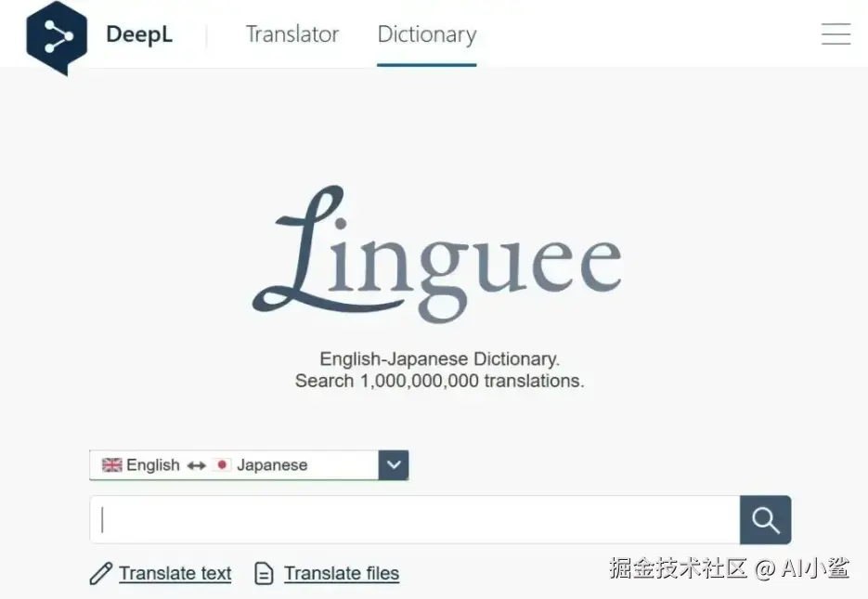Open the Translate text link
Image resolution: width=868 pixels, height=599 pixels.
coord(175,573)
